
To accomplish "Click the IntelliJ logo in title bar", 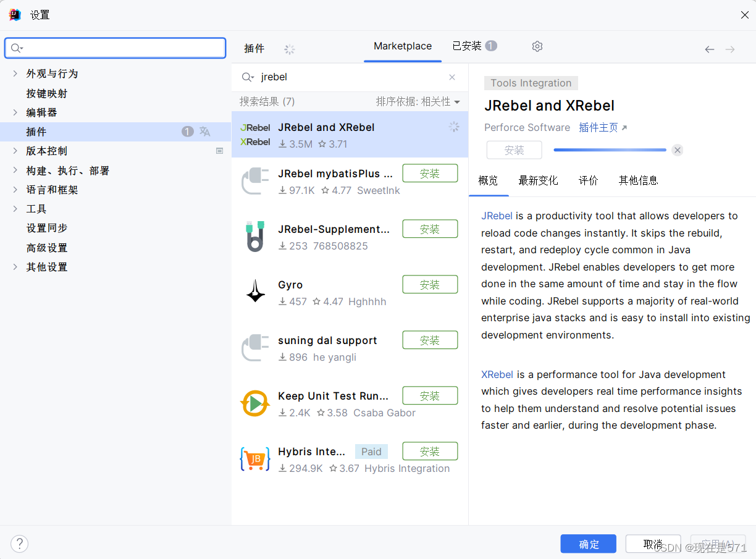I will [x=15, y=15].
